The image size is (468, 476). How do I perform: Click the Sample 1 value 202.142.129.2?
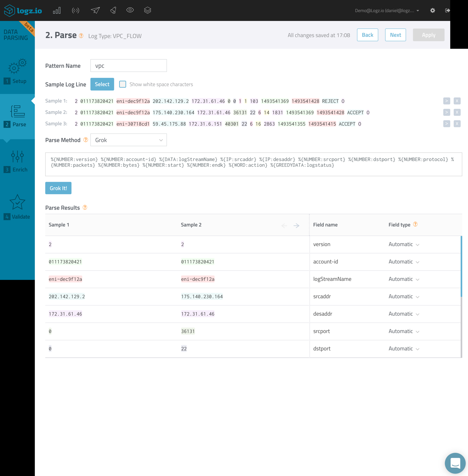click(x=67, y=297)
